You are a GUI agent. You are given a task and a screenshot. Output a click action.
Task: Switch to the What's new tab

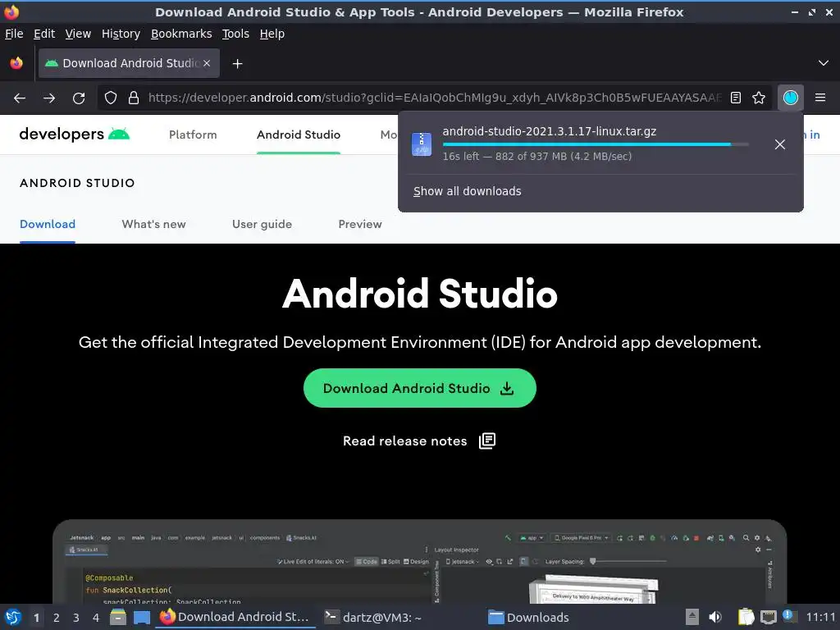tap(153, 224)
